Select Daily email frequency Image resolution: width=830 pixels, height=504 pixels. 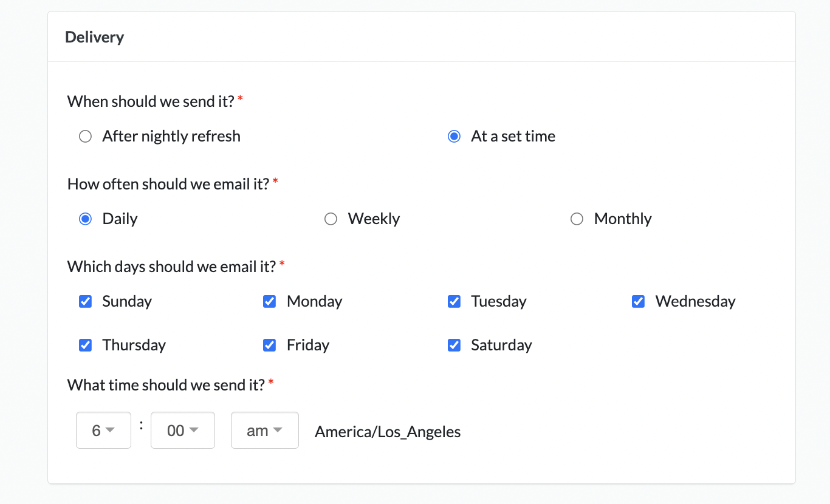[85, 219]
